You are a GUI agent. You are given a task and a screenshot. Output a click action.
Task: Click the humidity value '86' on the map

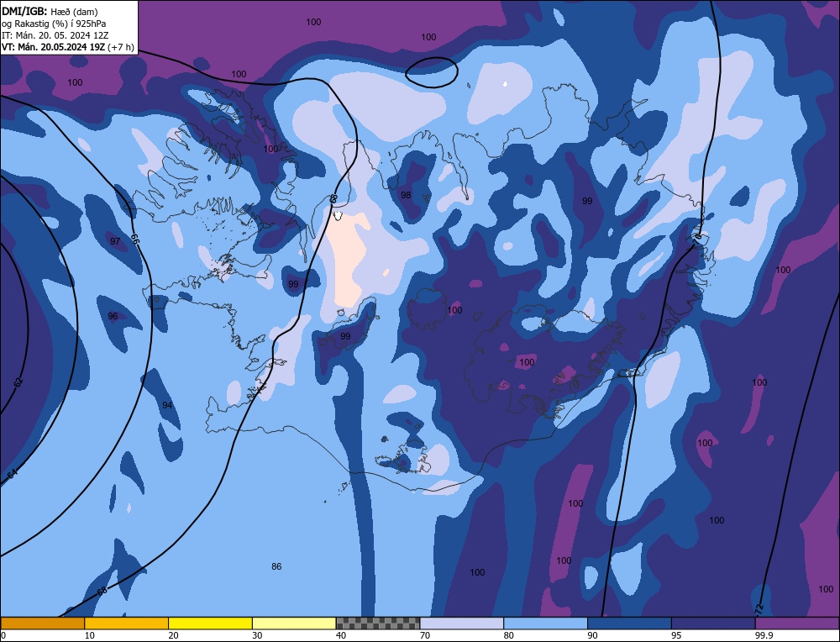[276, 566]
